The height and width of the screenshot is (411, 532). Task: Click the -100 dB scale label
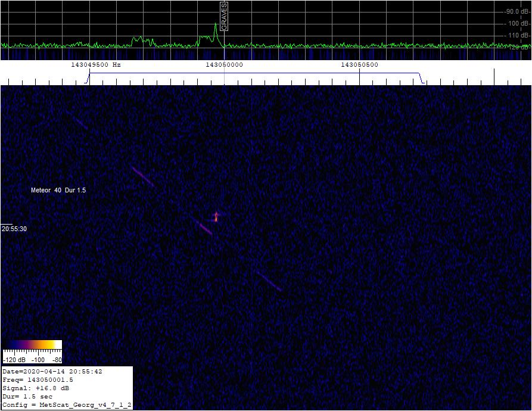(518, 23)
